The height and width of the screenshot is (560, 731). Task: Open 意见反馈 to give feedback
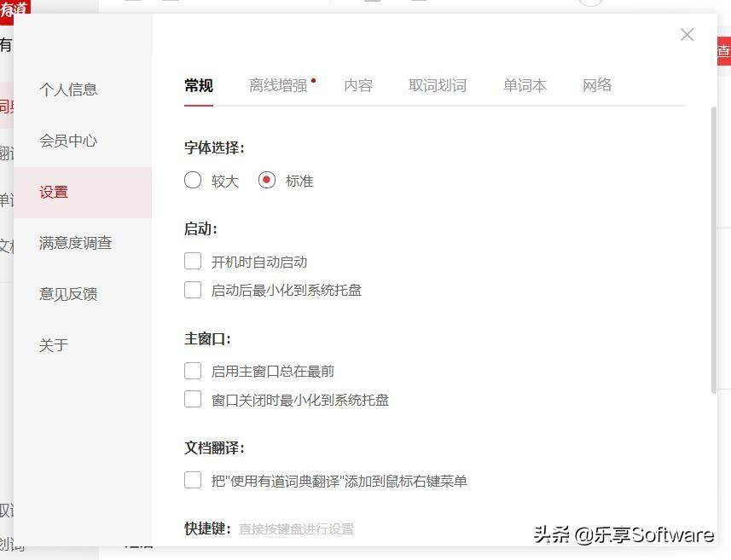68,294
